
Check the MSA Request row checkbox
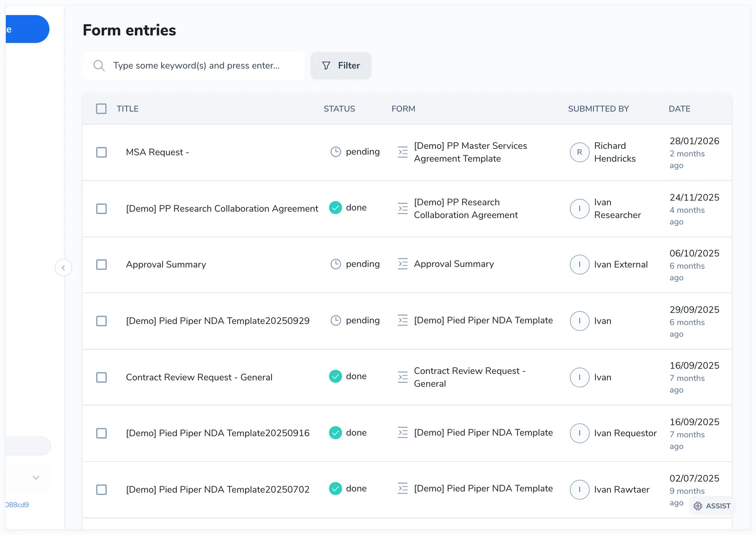click(x=102, y=152)
